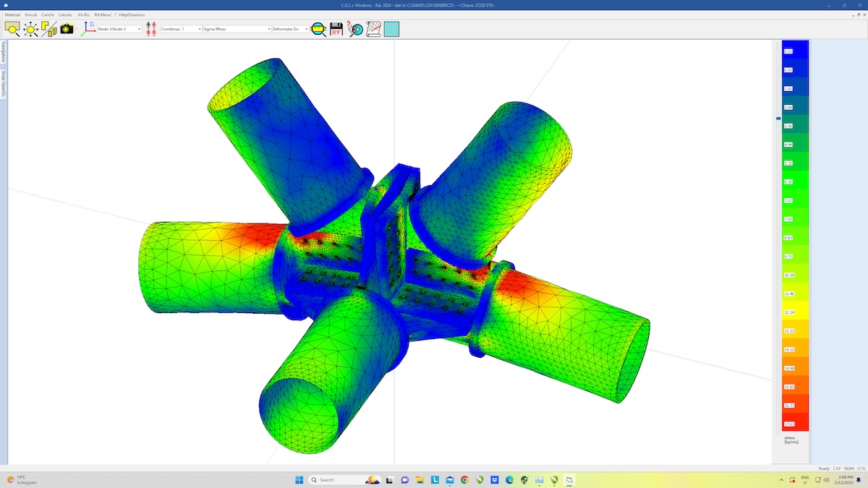Viewport: 868px width, 488px height.
Task: Click the cyan grid square icon
Action: pyautogui.click(x=391, y=29)
